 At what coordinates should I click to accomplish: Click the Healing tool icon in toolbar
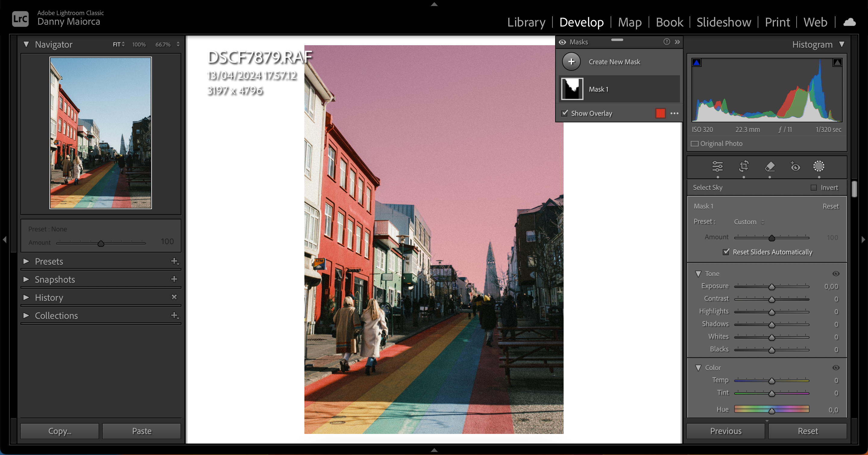[770, 166]
